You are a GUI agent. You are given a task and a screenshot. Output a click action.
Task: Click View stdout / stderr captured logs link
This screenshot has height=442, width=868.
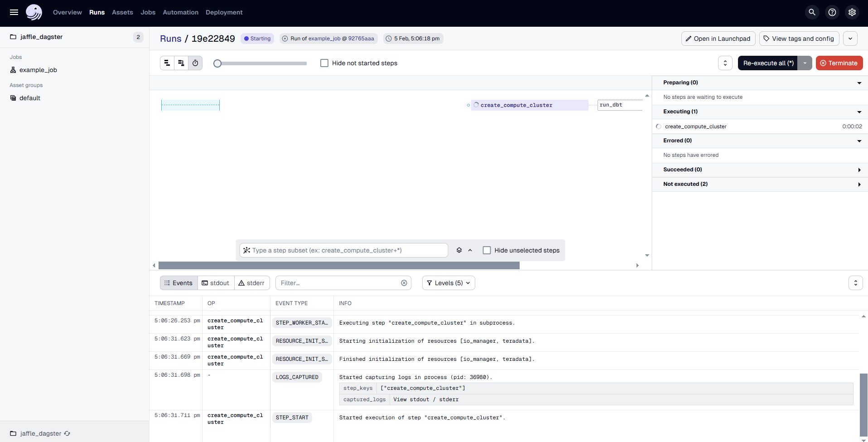[426, 399]
